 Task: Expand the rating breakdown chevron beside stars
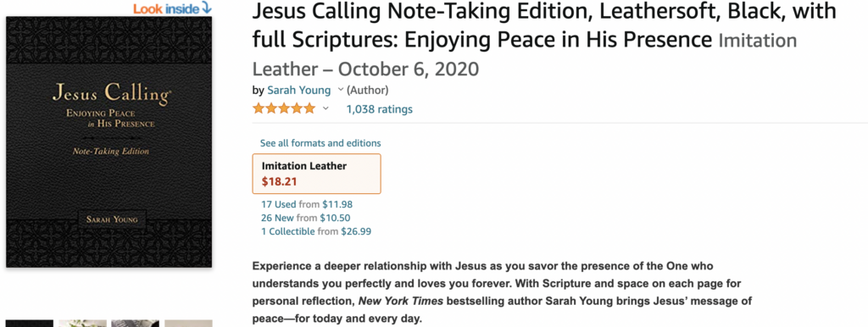point(325,108)
